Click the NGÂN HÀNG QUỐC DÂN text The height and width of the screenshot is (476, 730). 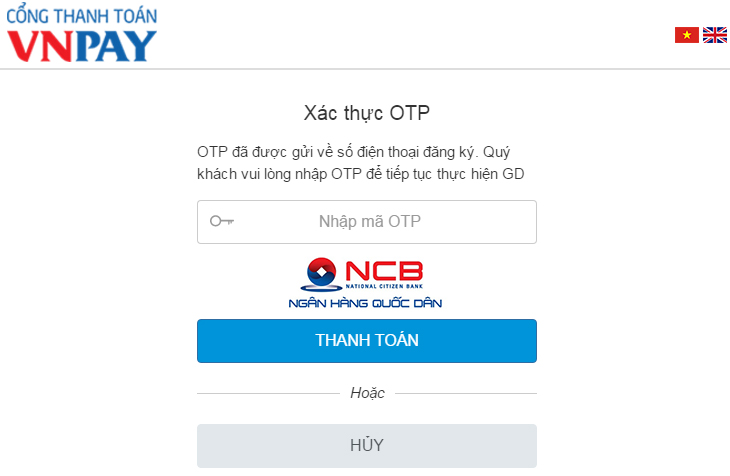tap(365, 303)
